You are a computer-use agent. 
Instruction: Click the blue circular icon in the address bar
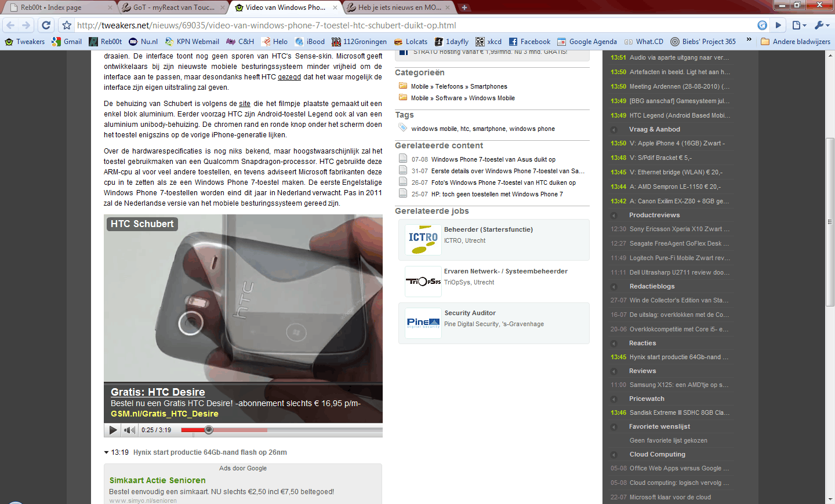point(763,25)
